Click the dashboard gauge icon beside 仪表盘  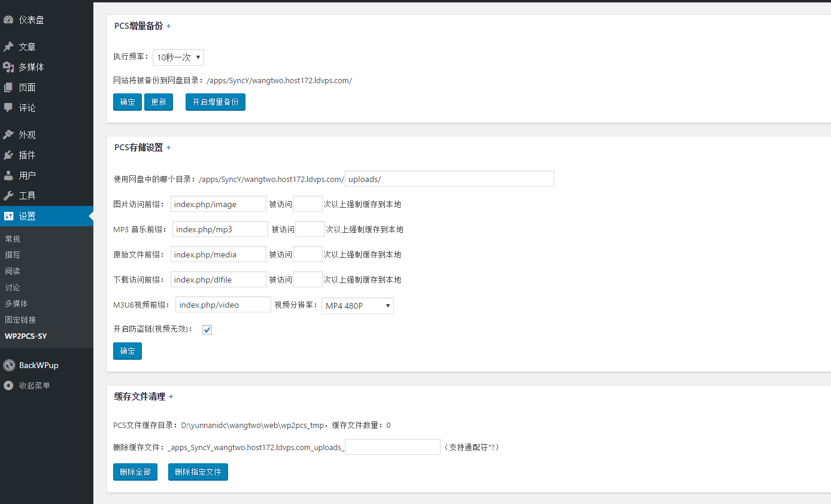point(8,20)
